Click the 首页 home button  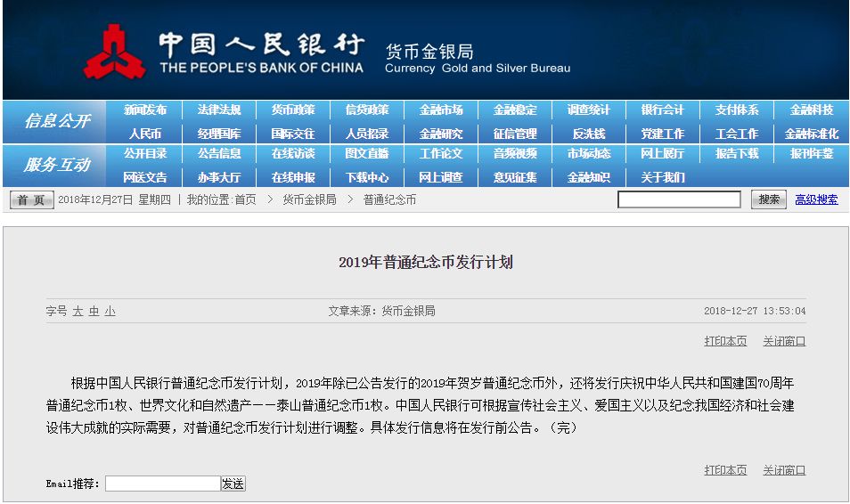click(31, 200)
